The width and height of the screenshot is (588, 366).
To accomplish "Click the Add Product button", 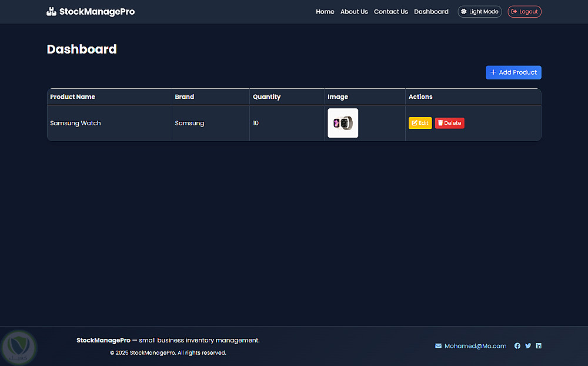I will [513, 72].
